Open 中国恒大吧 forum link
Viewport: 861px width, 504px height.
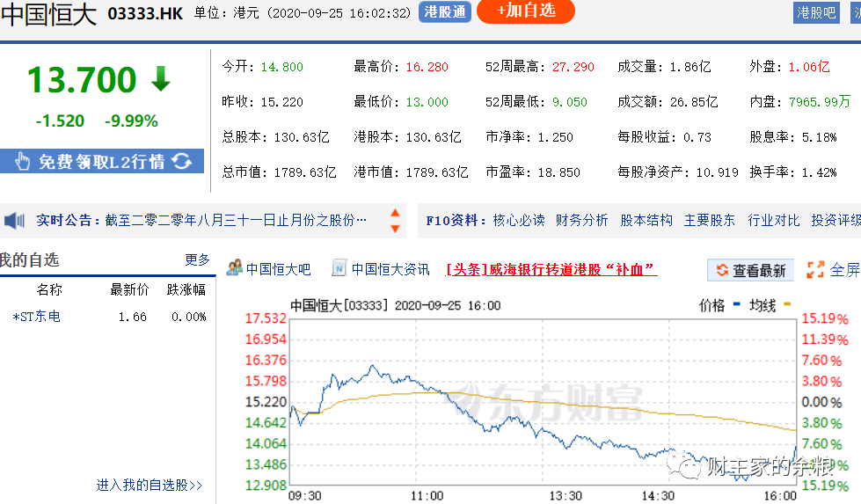(279, 269)
